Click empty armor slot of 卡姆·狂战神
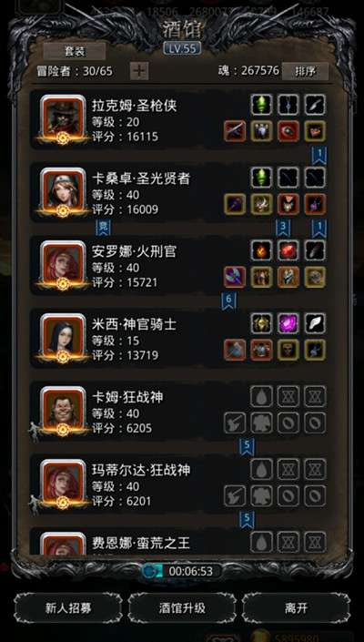The width and height of the screenshot is (364, 642). (x=261, y=423)
